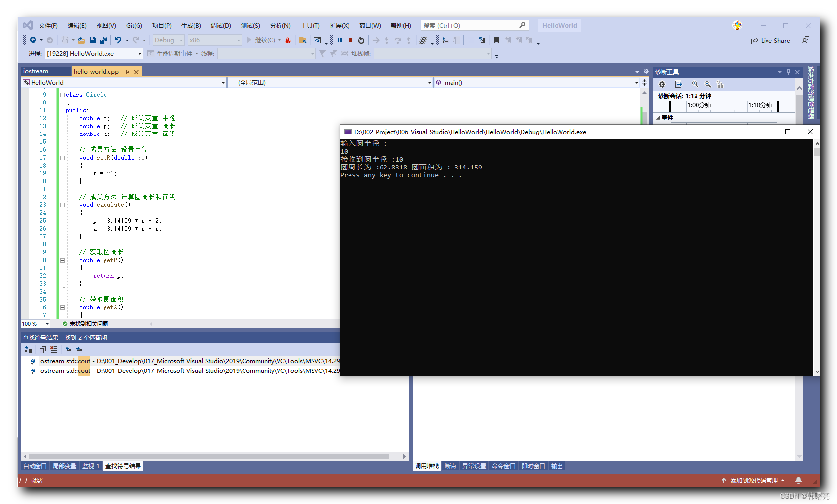Click the step into icon
The height and width of the screenshot is (504, 837).
pyautogui.click(x=387, y=40)
